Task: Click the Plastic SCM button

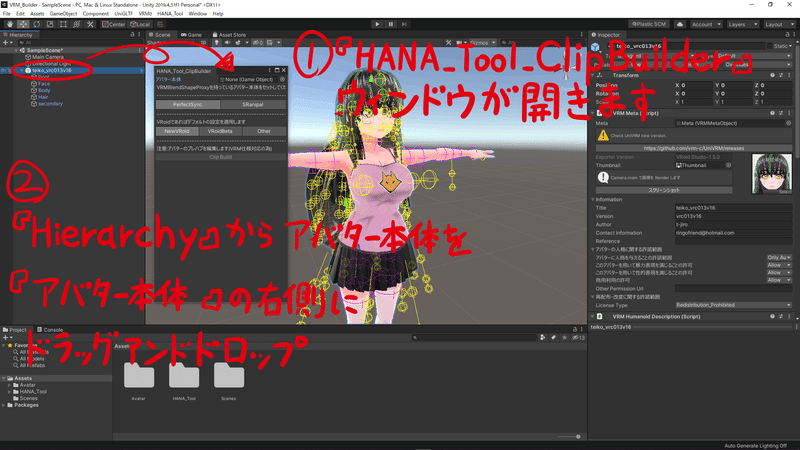Action: (x=649, y=24)
